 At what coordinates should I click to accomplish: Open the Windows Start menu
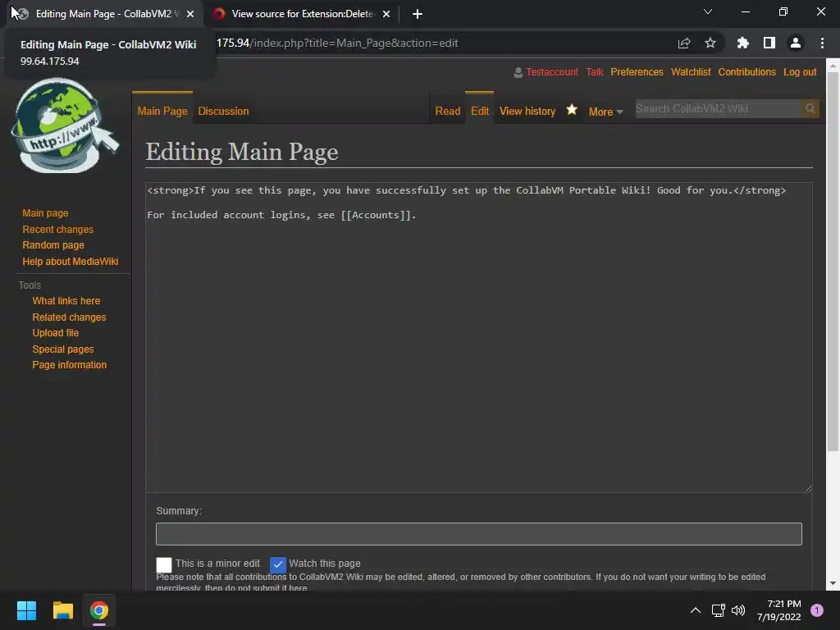[26, 610]
